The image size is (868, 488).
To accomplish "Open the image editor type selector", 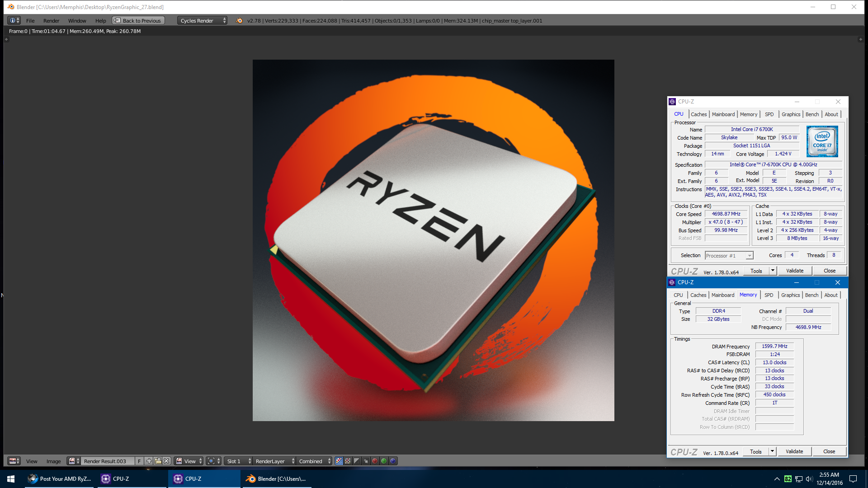I will click(14, 461).
